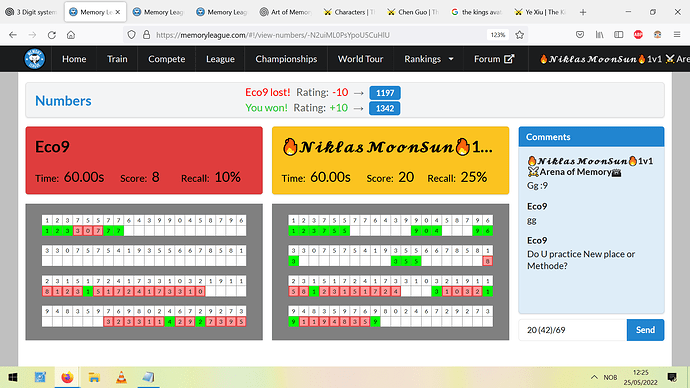Click Eco9's Recall 10% value
Image resolution: width=690 pixels, height=388 pixels.
(x=228, y=177)
